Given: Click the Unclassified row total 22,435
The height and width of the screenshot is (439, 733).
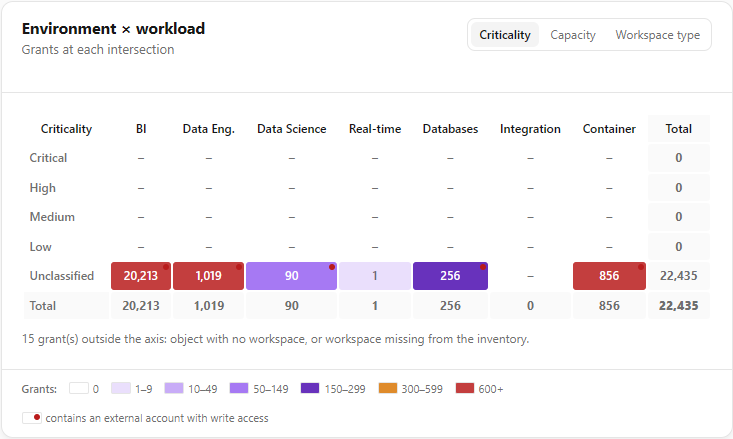Looking at the screenshot, I should (x=678, y=276).
